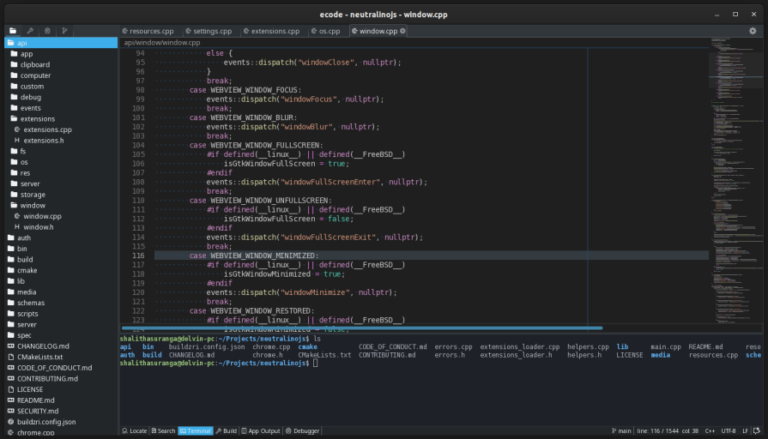
Task: Change the UTF-8 encoding setting
Action: tap(728, 431)
